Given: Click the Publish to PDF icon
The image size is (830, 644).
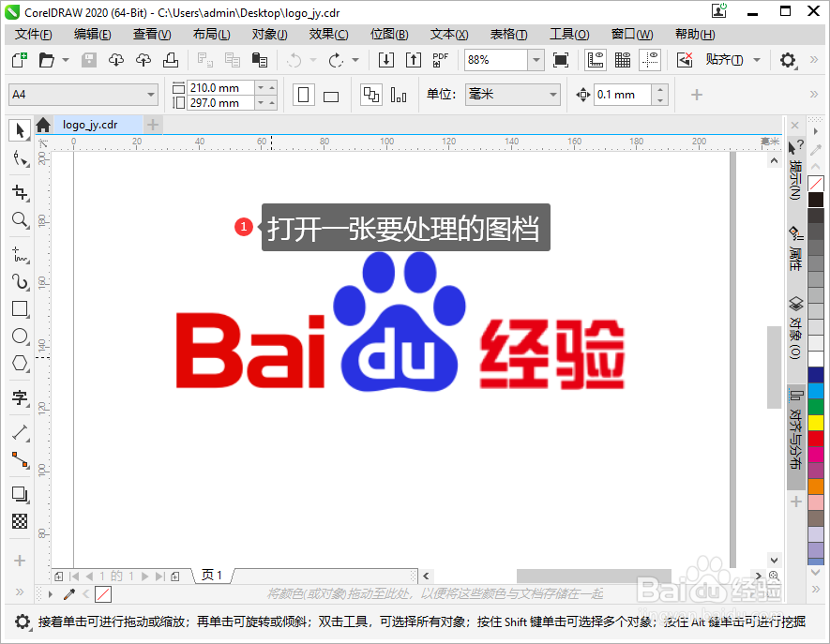Looking at the screenshot, I should tap(440, 60).
